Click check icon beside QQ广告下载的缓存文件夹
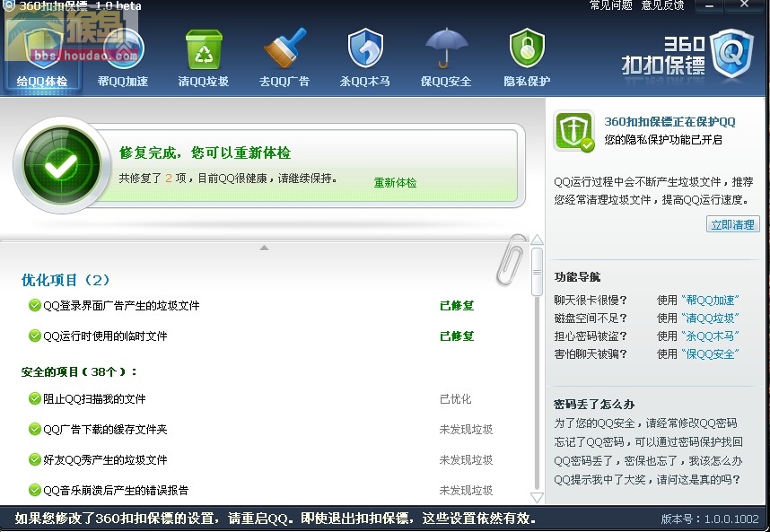 point(34,429)
